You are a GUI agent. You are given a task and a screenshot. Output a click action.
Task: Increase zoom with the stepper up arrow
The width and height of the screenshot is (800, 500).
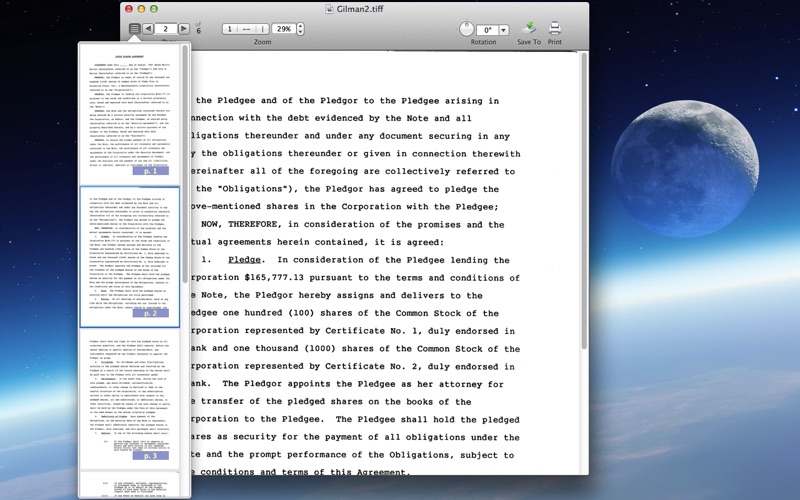click(301, 26)
